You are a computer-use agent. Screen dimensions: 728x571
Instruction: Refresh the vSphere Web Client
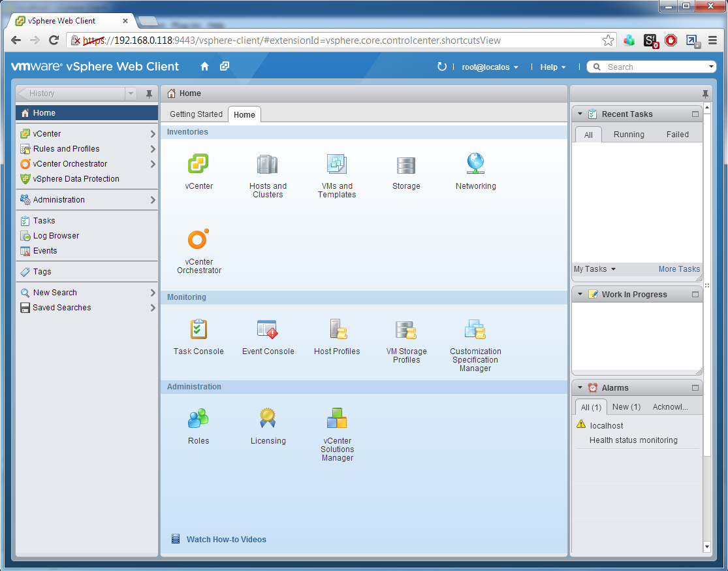coord(441,67)
